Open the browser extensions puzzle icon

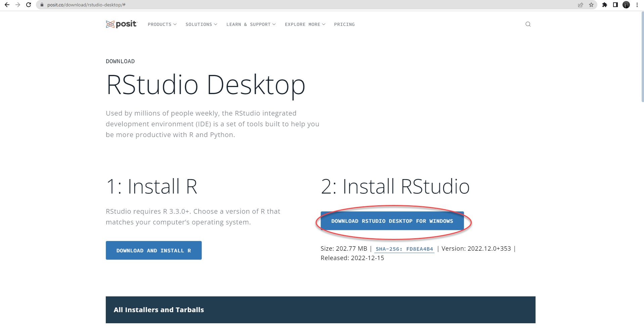(x=605, y=5)
